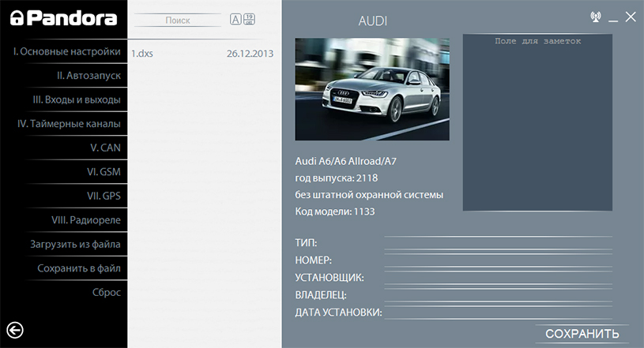Image resolution: width=644 pixels, height=348 pixels.
Task: Sort files by date with the calendar icon
Action: (x=250, y=19)
